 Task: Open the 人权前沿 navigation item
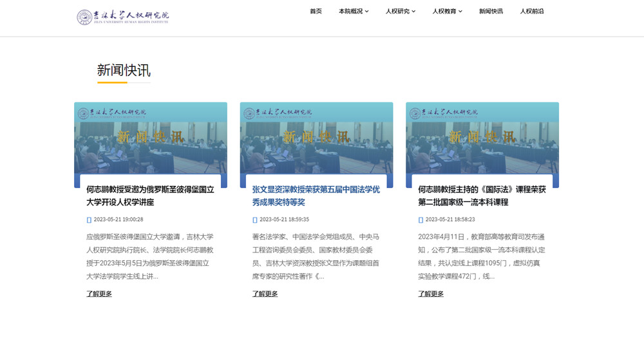[532, 11]
